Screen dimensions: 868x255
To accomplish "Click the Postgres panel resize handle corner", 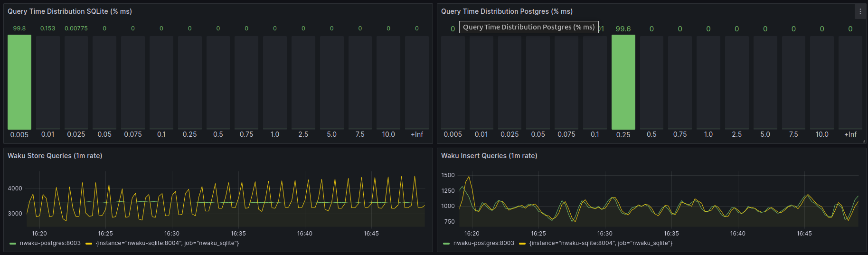I will pyautogui.click(x=864, y=141).
